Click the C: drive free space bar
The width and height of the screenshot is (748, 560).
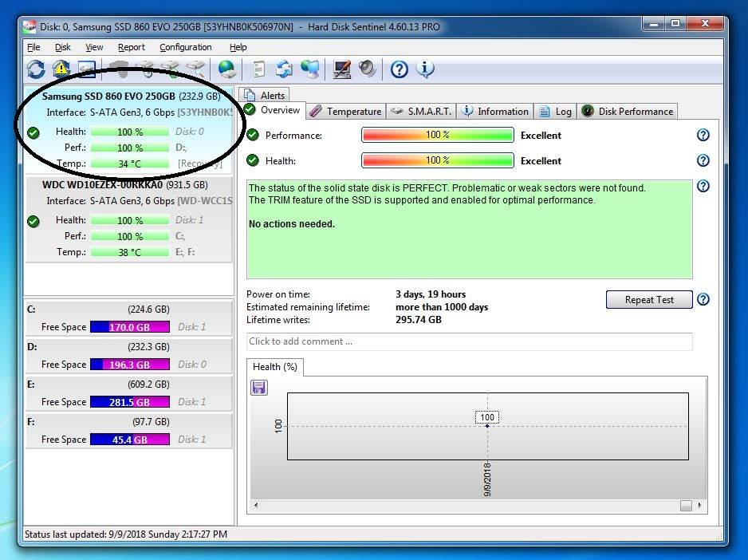tap(130, 327)
